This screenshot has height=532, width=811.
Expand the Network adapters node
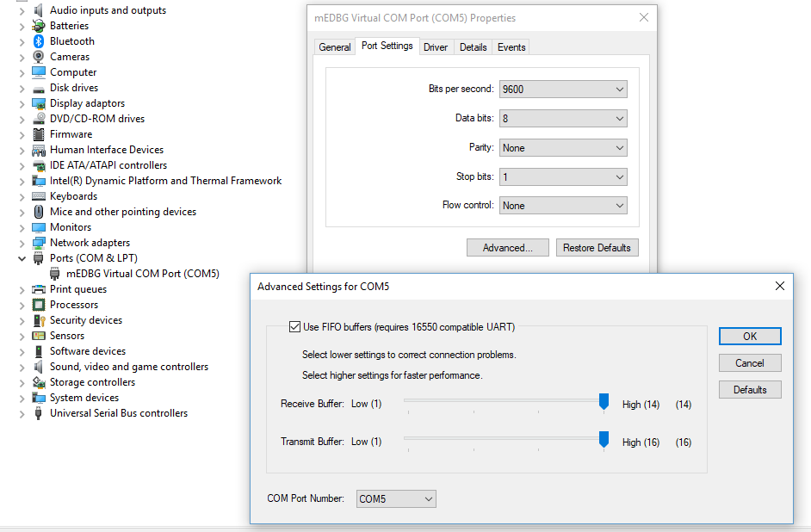[x=22, y=243]
